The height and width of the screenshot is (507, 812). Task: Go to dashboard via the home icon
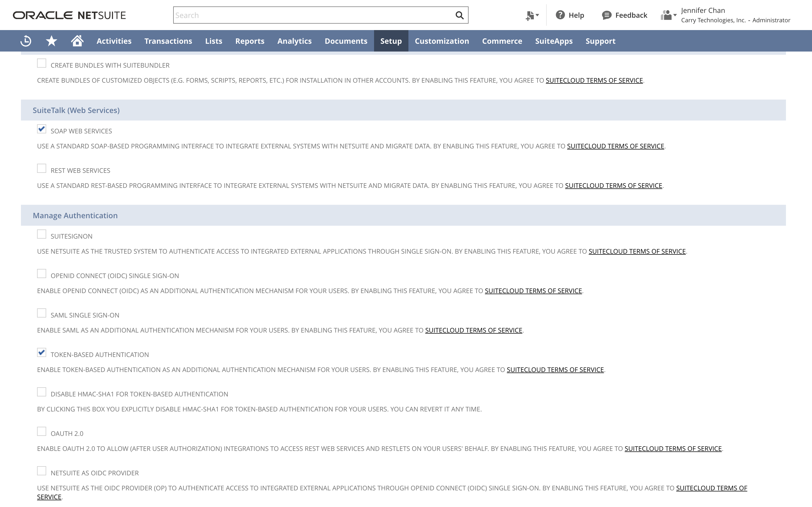point(77,41)
